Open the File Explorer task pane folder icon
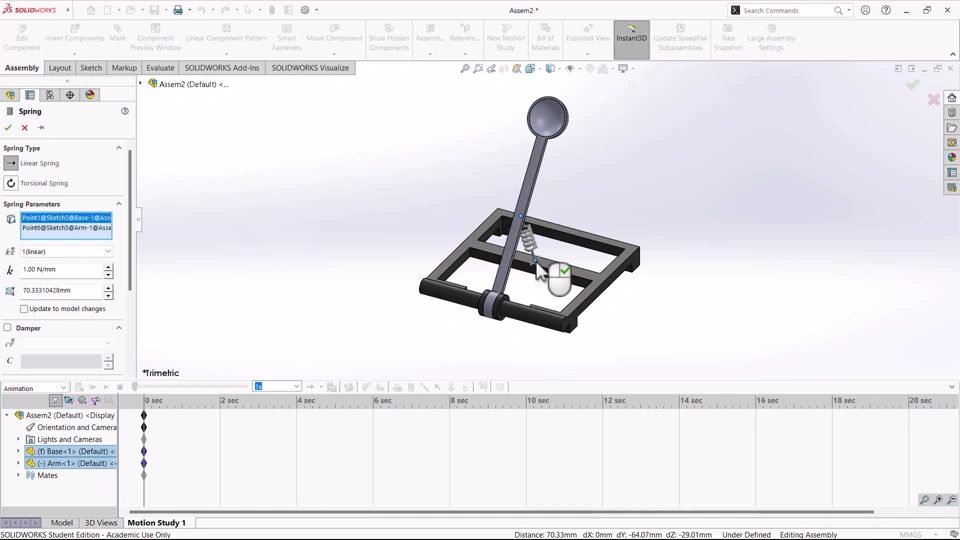Image resolution: width=960 pixels, height=540 pixels. 951,128
